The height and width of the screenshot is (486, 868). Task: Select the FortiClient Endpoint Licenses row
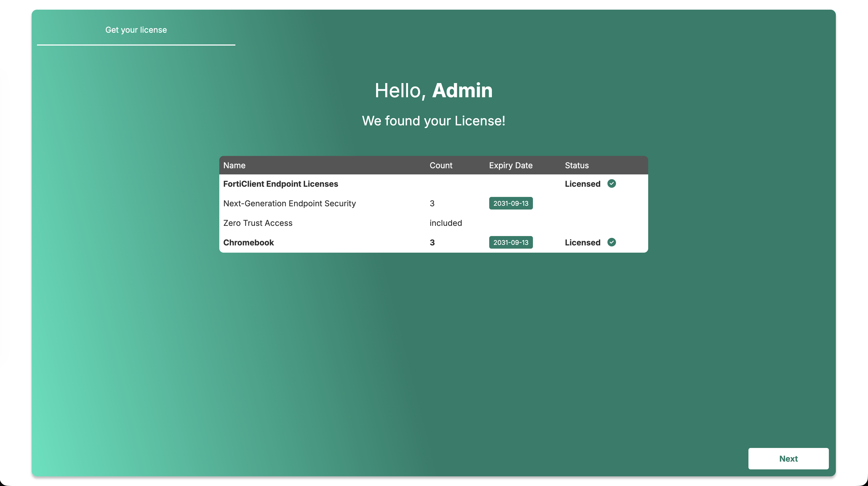click(x=433, y=184)
